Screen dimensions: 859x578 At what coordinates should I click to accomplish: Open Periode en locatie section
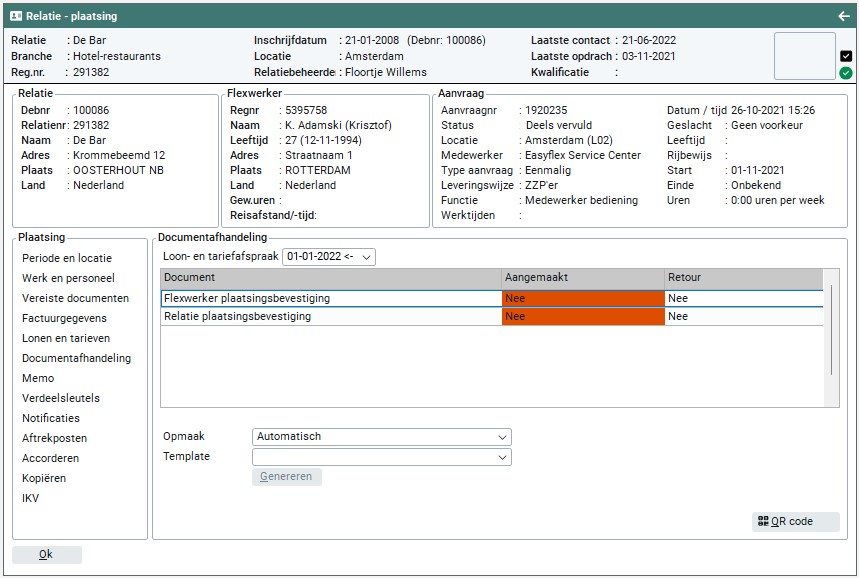pyautogui.click(x=67, y=258)
